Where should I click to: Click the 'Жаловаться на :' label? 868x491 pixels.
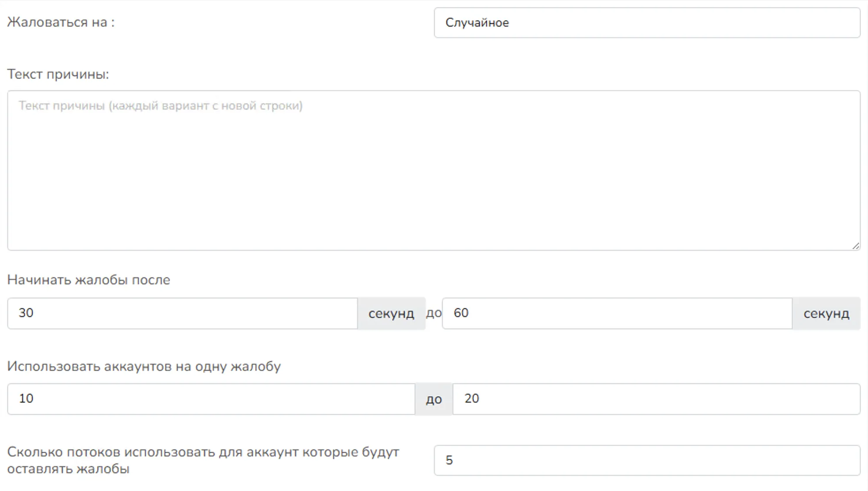(x=61, y=22)
